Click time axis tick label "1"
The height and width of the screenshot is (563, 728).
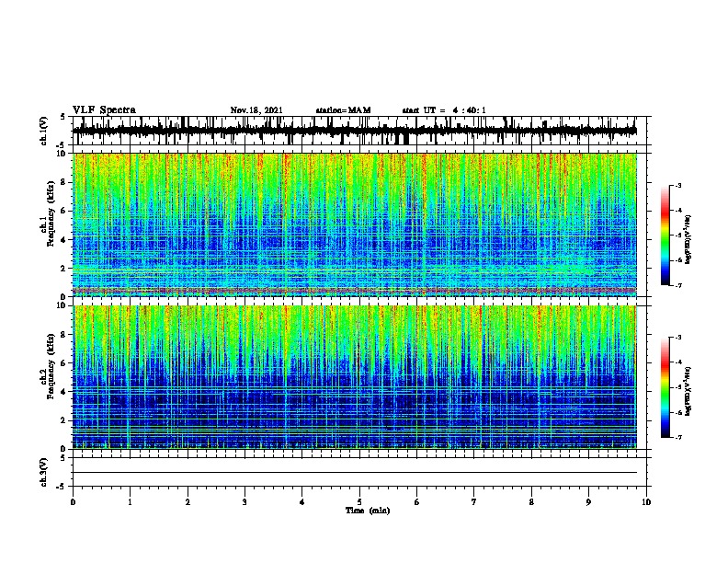pyautogui.click(x=130, y=502)
